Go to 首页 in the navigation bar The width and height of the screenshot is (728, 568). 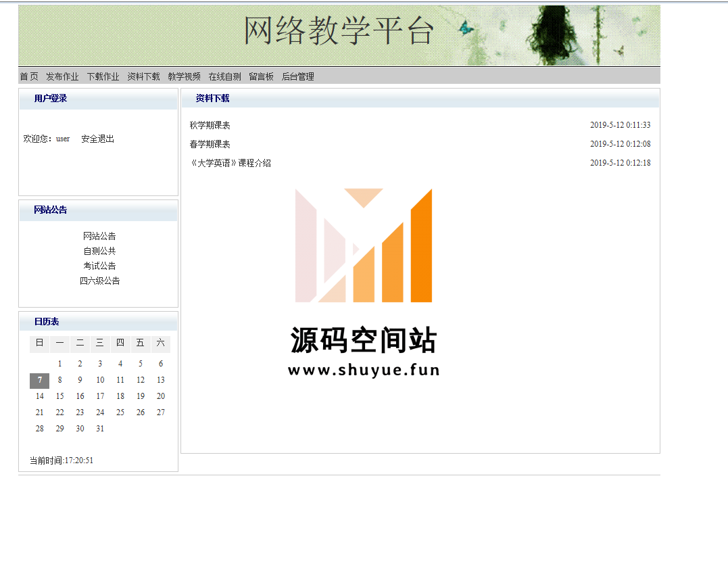coord(29,76)
